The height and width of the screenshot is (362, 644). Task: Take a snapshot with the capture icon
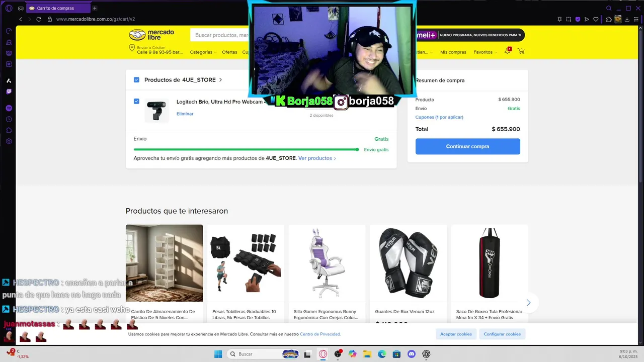click(569, 19)
